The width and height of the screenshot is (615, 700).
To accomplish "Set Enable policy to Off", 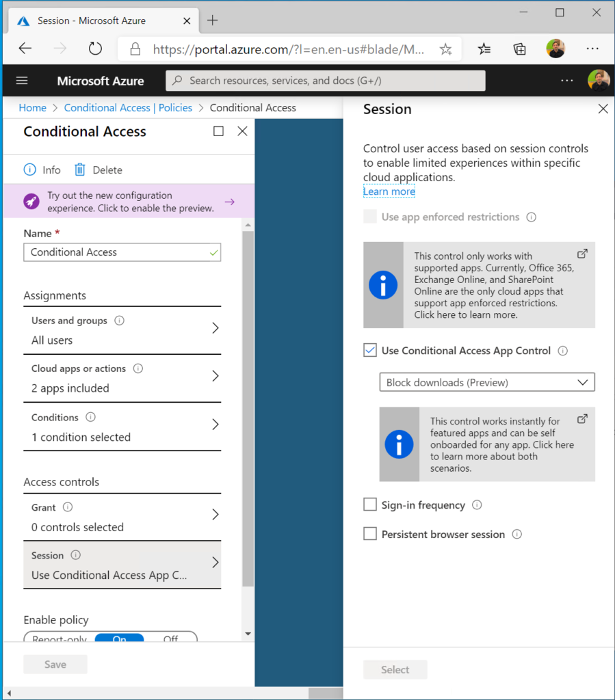I will click(x=170, y=638).
